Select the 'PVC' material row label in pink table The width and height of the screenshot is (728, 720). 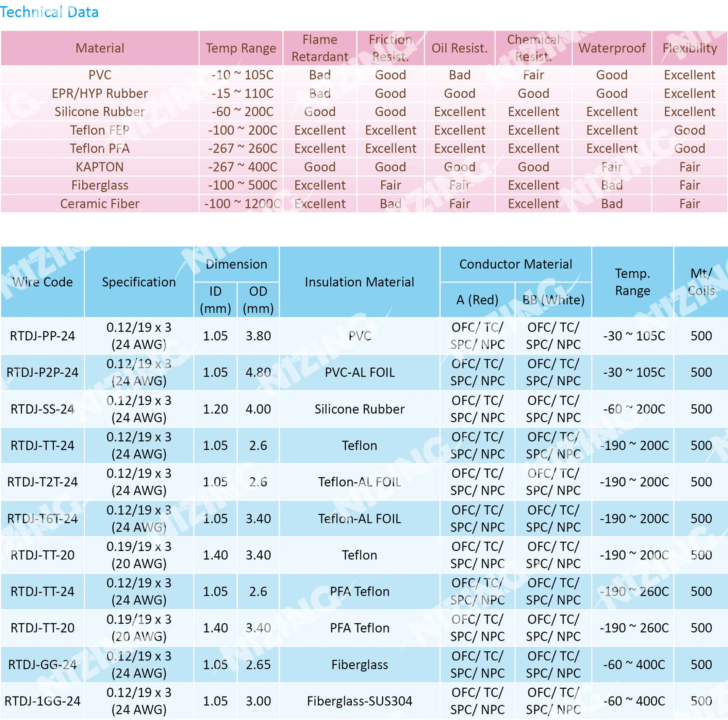(x=100, y=75)
